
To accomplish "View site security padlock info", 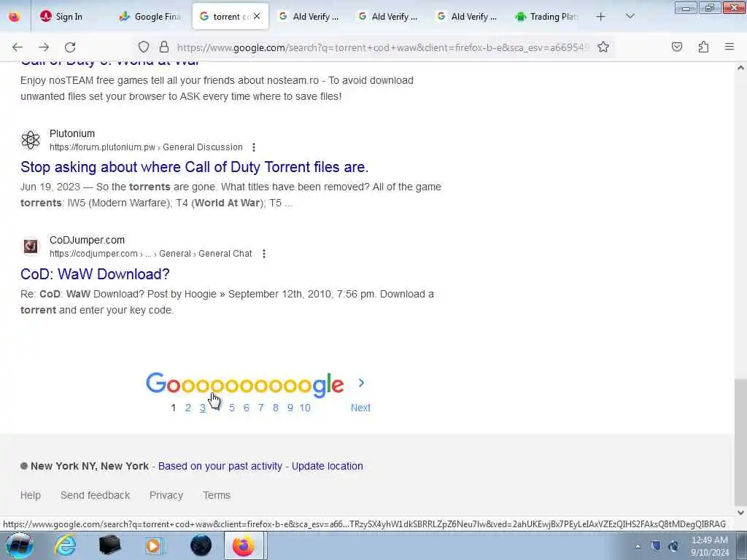I will point(164,47).
